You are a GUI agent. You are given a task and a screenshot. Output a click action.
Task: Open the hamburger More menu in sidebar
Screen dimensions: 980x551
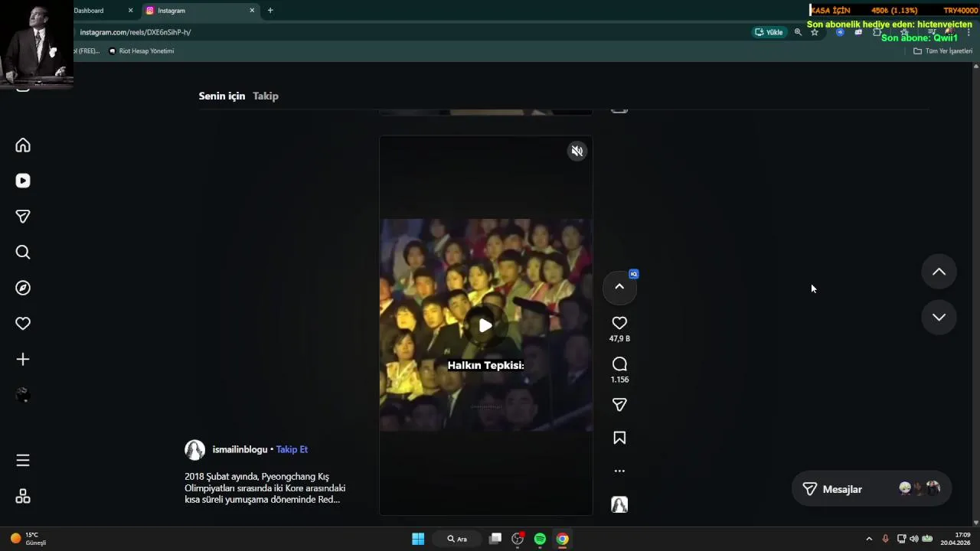23,460
